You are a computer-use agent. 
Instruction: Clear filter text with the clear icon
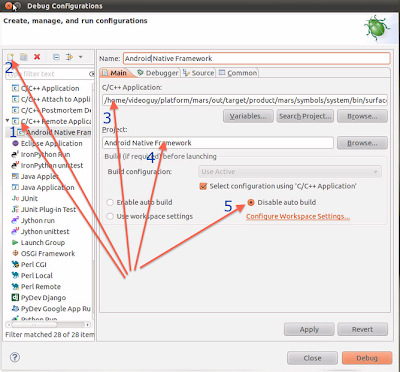point(91,74)
